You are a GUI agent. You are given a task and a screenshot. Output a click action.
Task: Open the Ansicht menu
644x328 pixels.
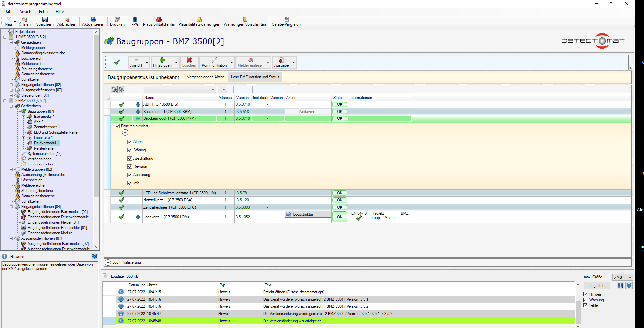point(26,12)
